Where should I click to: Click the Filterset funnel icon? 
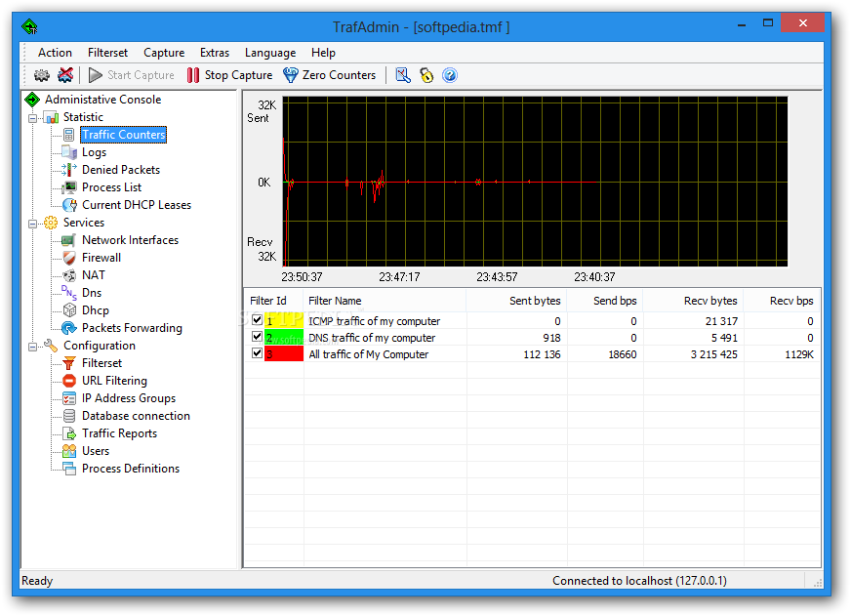click(69, 363)
